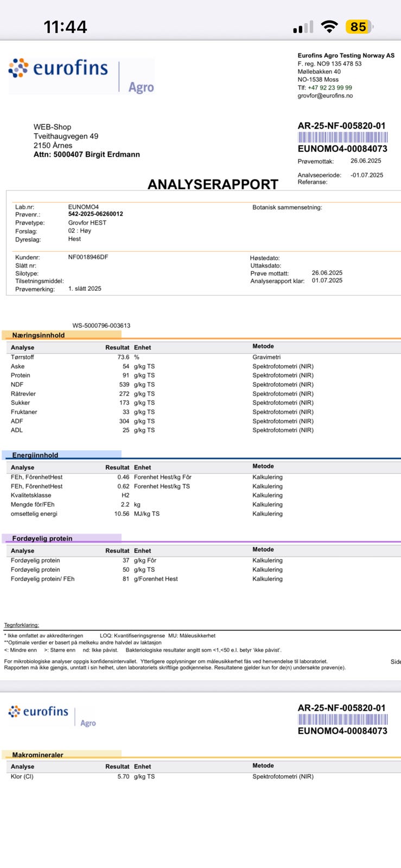Tap the barcode on the second page header
401x868 pixels.
tap(342, 720)
